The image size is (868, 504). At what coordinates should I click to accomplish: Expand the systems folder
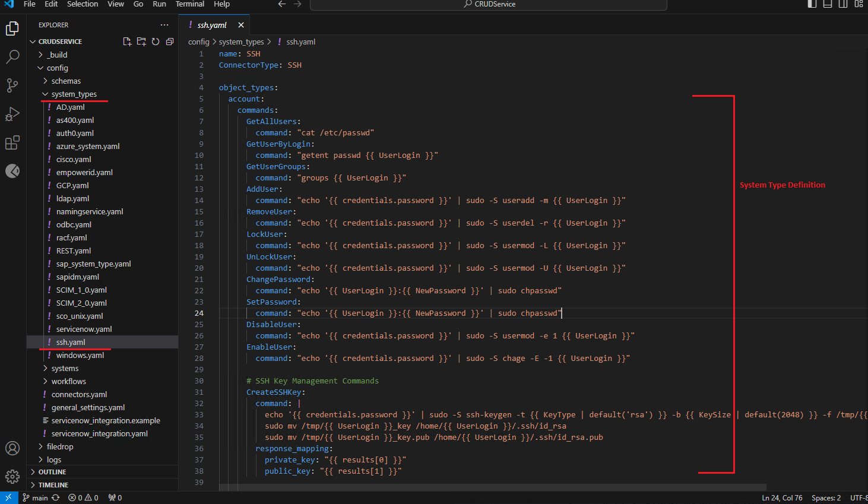[x=102, y=368]
